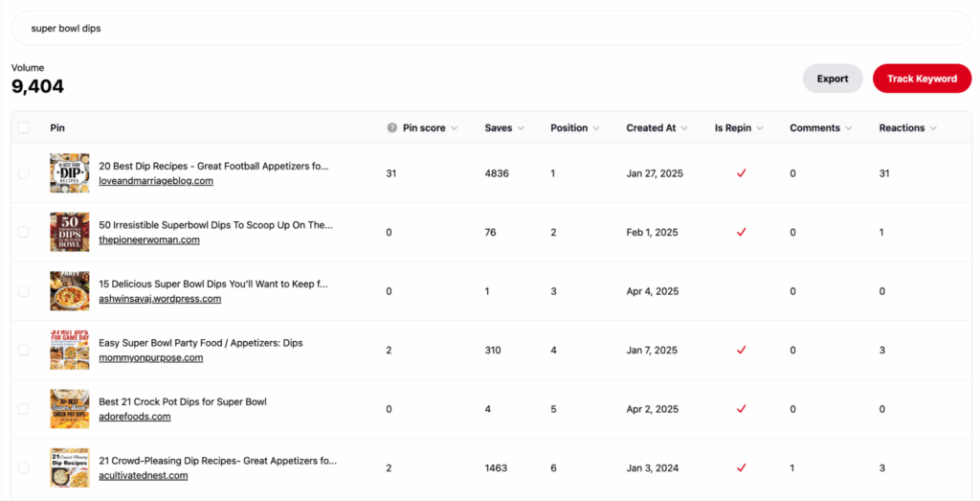Click the Is Repin column sort chevron

tap(760, 128)
